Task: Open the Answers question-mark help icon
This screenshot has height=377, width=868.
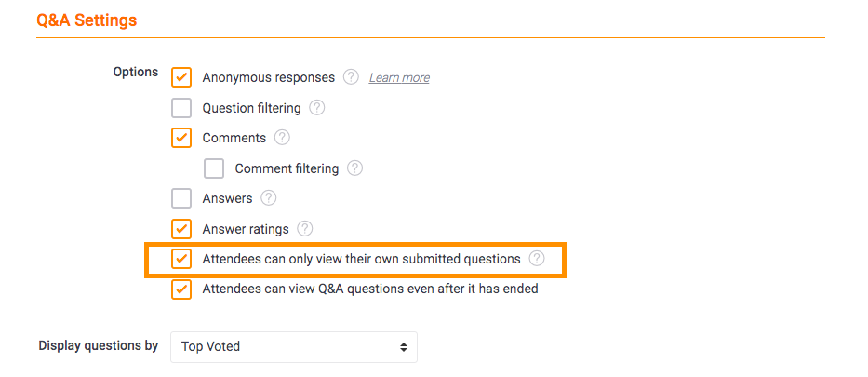Action: point(269,197)
